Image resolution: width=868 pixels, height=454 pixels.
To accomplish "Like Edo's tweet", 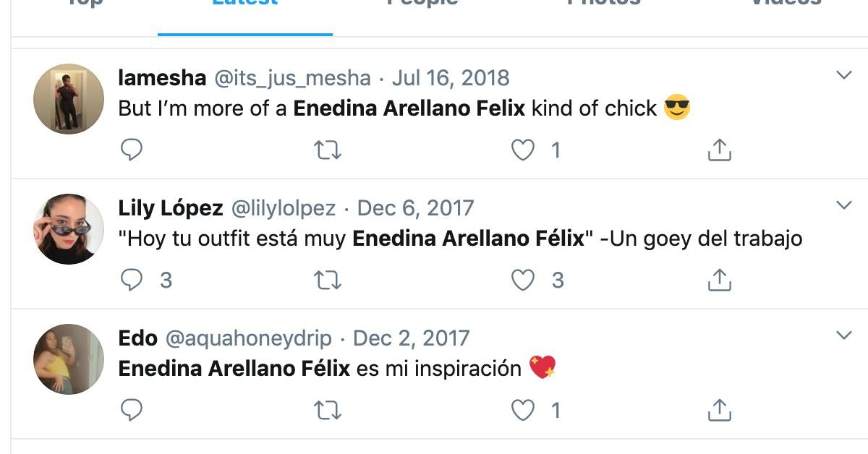I will (522, 411).
